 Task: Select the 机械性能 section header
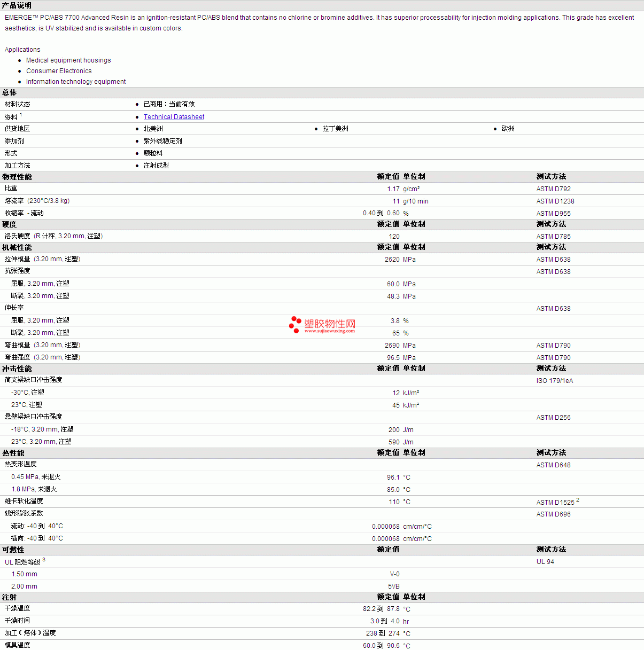point(17,247)
